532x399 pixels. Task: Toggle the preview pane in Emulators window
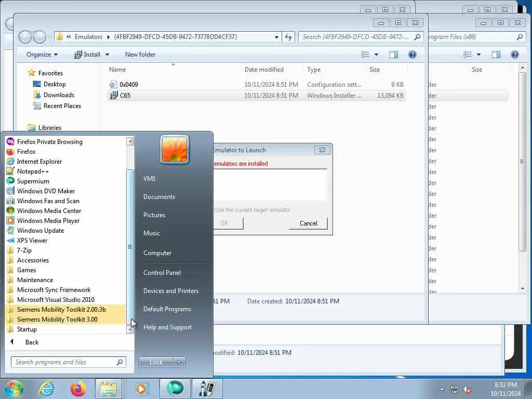394,54
